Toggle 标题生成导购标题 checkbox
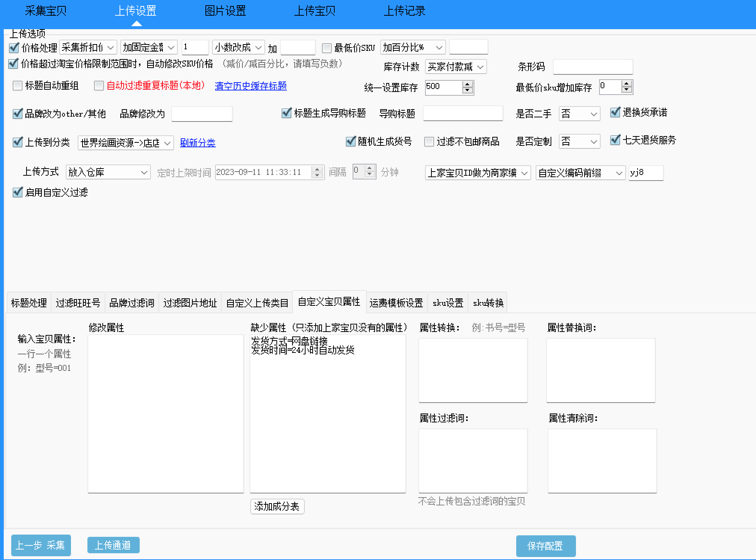 [x=286, y=113]
